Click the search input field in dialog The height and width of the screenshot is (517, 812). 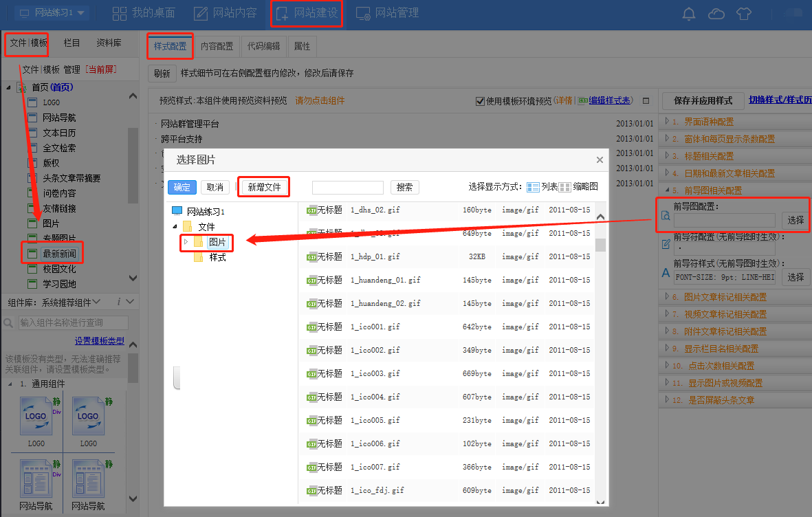(x=347, y=187)
